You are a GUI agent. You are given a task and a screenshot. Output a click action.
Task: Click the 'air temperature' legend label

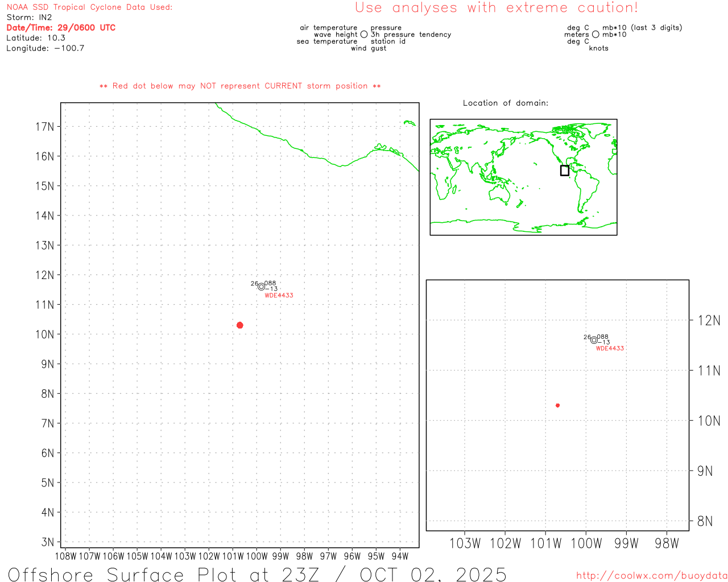point(329,28)
